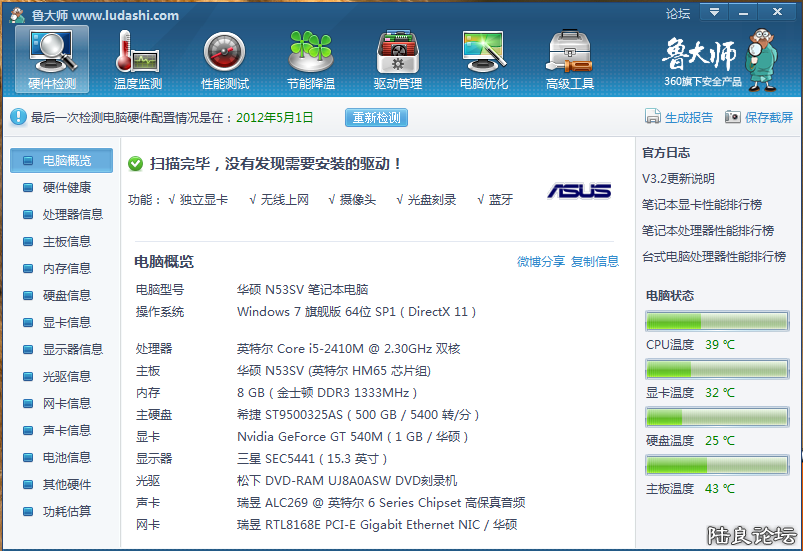
Task: Open the 硬件检测 hardware detection icon
Action: 52,52
